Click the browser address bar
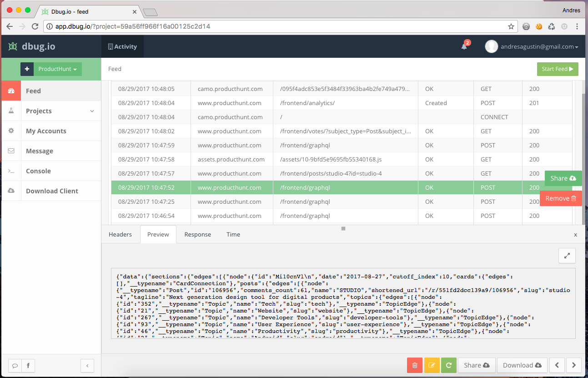 click(281, 26)
